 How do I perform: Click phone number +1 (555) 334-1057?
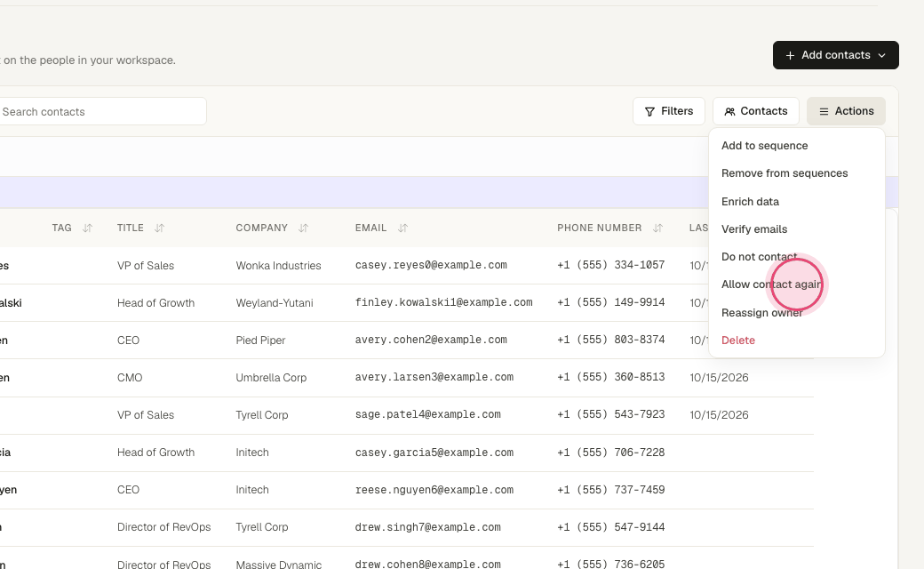[611, 265]
